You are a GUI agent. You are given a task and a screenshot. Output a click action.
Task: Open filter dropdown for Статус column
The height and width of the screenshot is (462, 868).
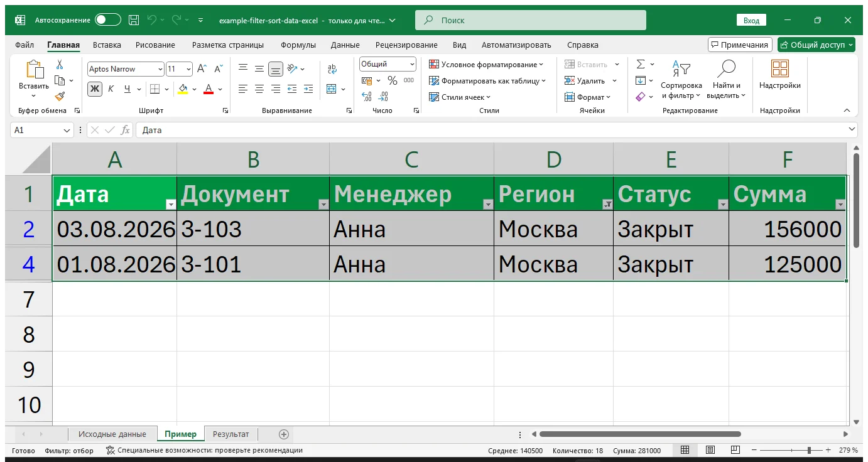pos(723,205)
